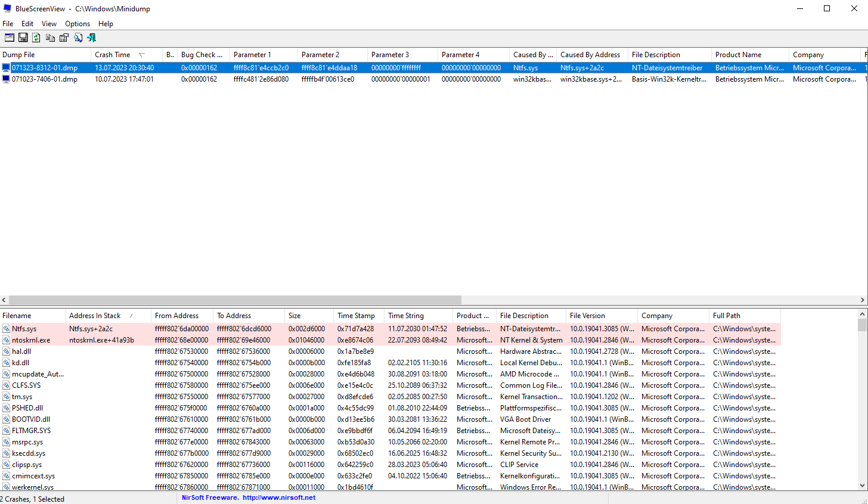
Task: Open the Edit menu
Action: (x=27, y=24)
